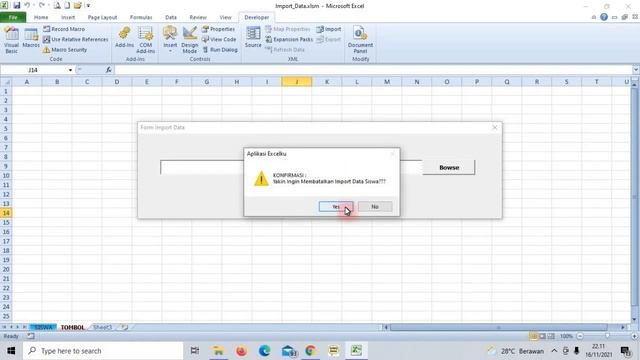Click the horizontal scrollbar thumb
Image resolution: width=640 pixels, height=360 pixels.
point(498,327)
